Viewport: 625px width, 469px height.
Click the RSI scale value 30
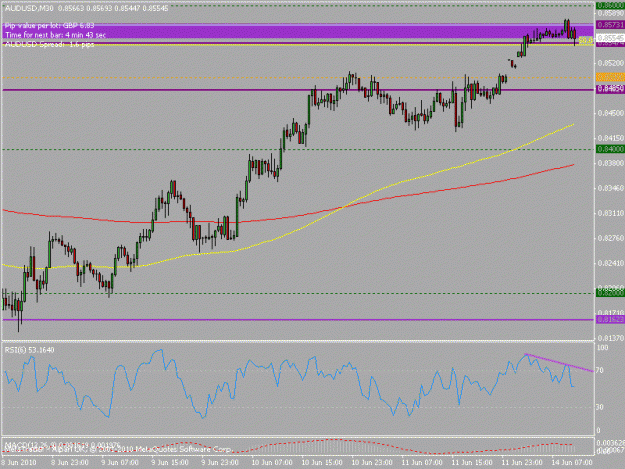pos(600,407)
